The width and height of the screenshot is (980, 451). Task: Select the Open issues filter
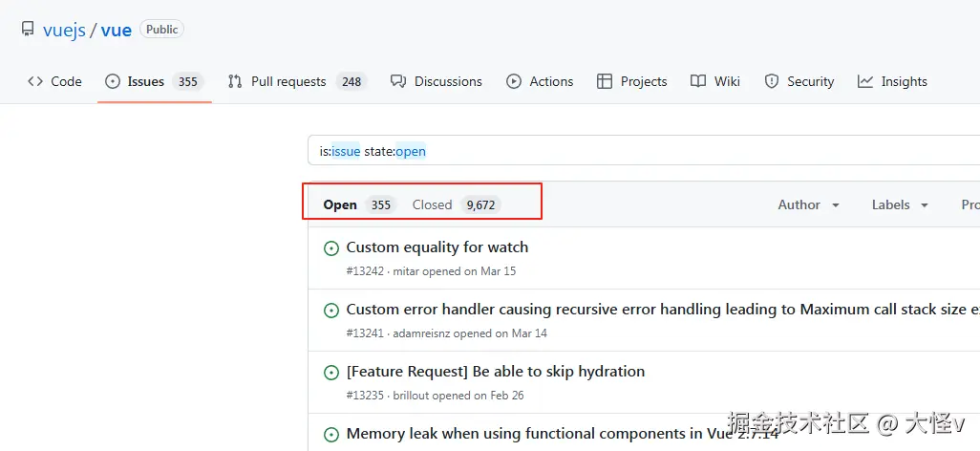pos(340,204)
